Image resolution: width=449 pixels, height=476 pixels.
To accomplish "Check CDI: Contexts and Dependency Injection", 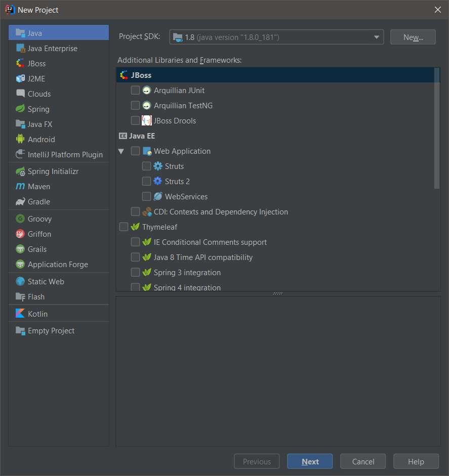I will tap(135, 211).
